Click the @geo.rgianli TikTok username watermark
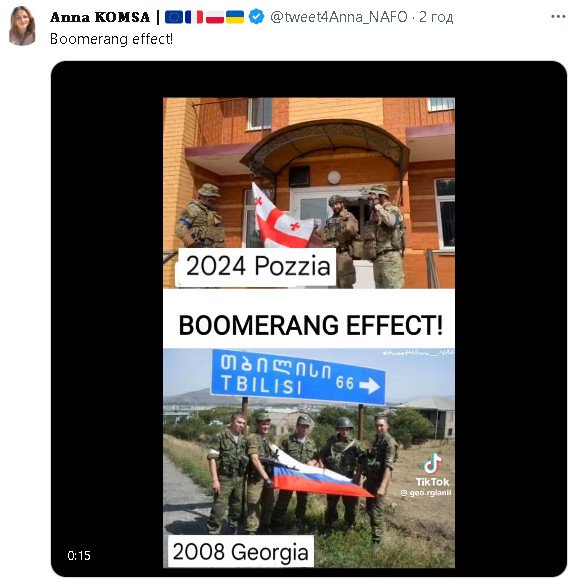The width and height of the screenshot is (572, 579). pyautogui.click(x=426, y=493)
